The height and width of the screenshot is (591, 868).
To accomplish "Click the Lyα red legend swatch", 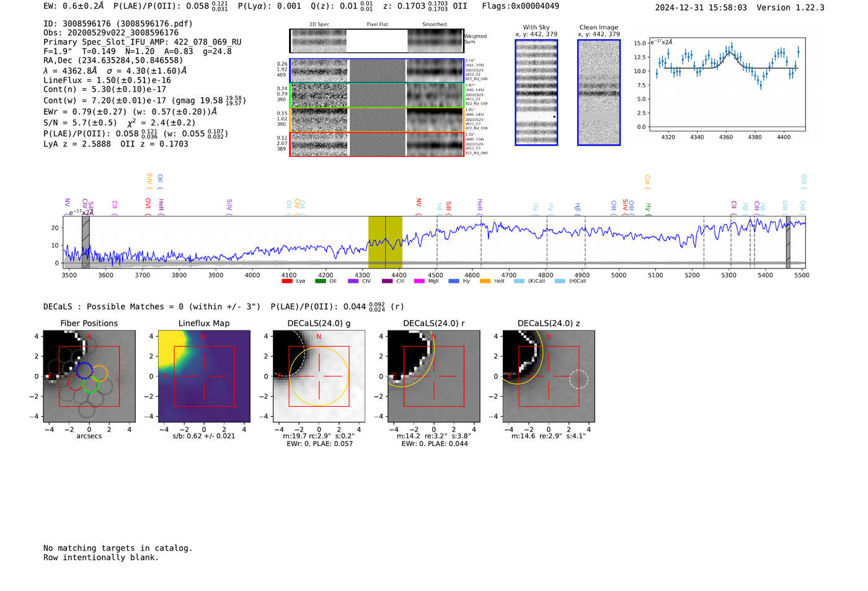I will (286, 281).
